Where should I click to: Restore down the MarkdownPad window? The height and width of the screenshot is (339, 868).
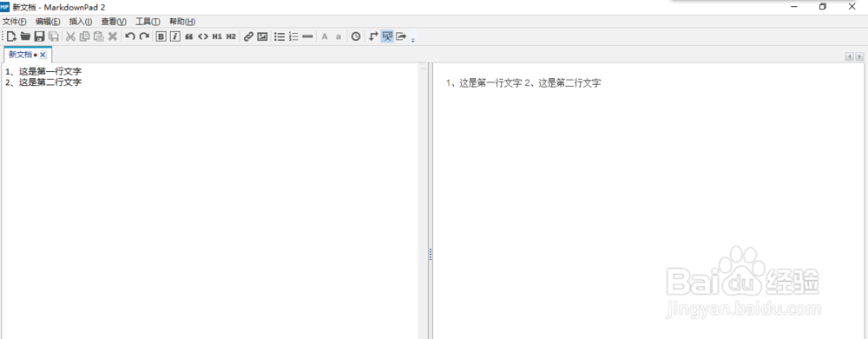point(823,7)
